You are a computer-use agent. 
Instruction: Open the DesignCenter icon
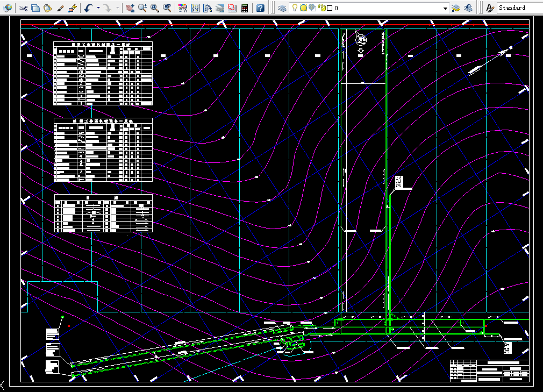point(195,8)
